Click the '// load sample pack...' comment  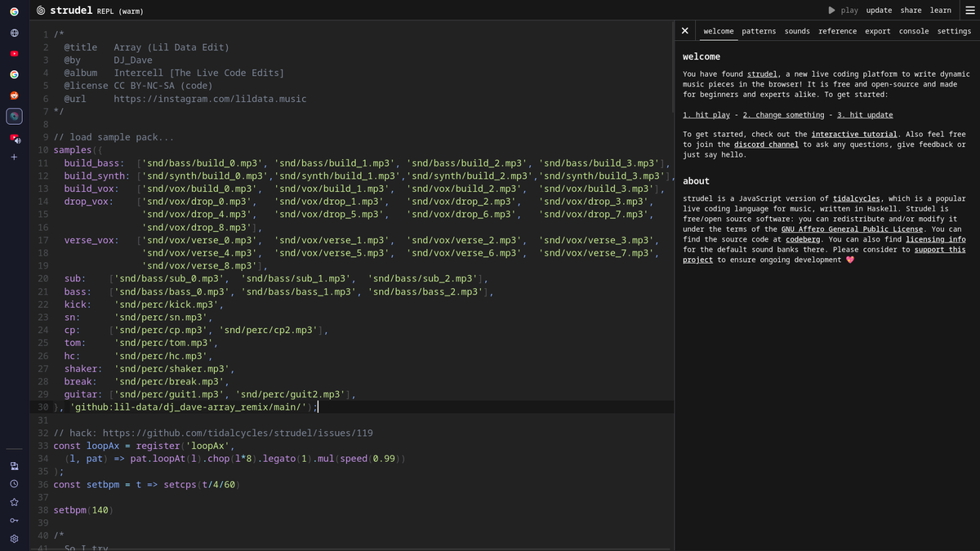[x=114, y=137]
